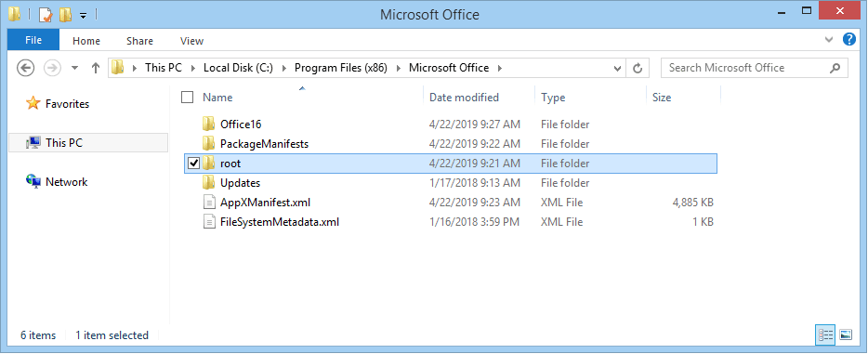The image size is (868, 354).
Task: Click the This PC computer icon
Action: click(33, 143)
